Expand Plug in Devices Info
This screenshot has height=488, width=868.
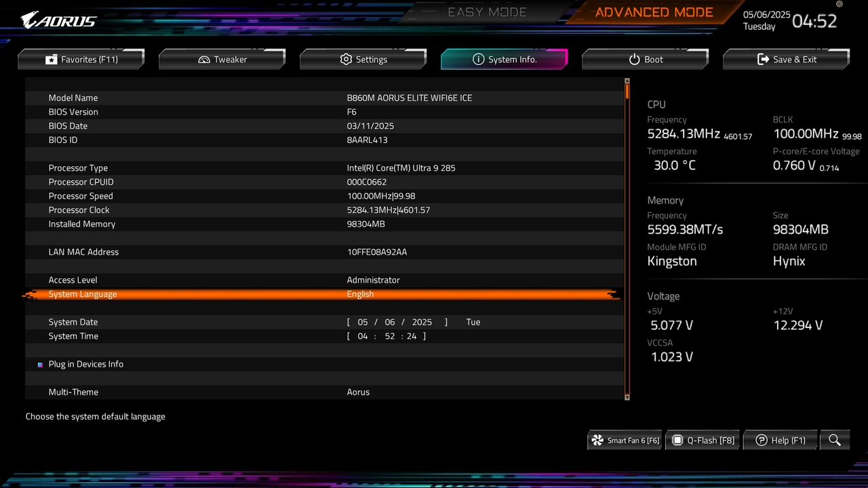click(x=85, y=364)
